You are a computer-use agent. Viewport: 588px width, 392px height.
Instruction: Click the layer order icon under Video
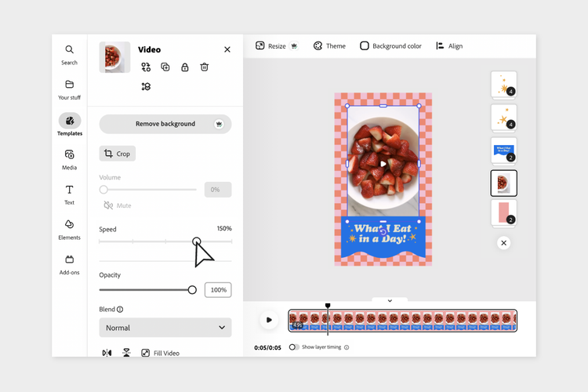(x=146, y=87)
